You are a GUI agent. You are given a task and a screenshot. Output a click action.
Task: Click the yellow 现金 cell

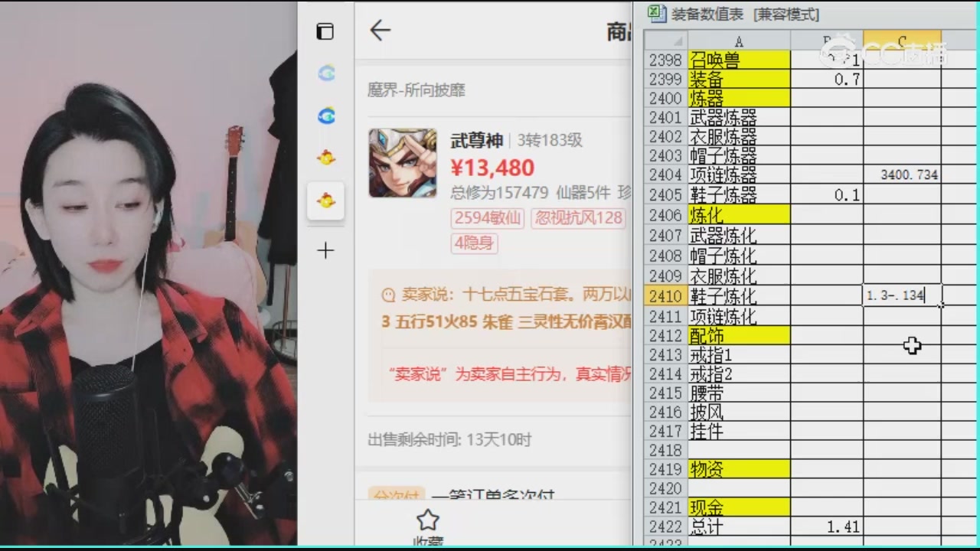click(739, 507)
